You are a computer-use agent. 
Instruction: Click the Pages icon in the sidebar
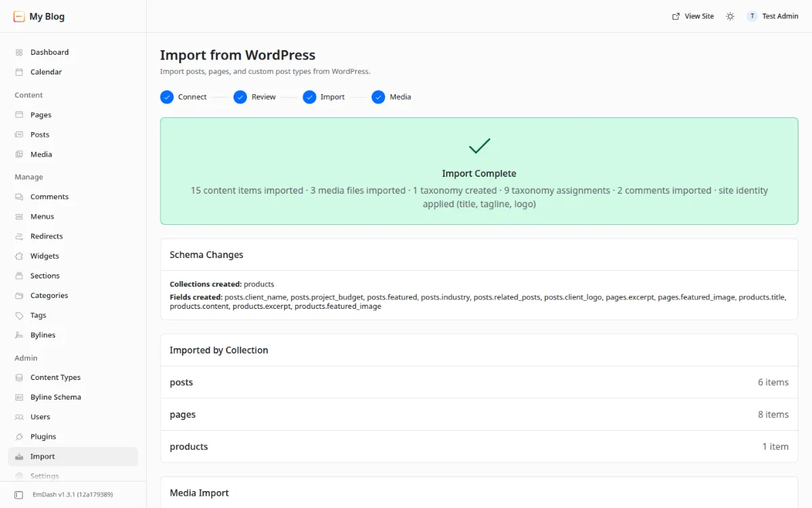tap(19, 115)
